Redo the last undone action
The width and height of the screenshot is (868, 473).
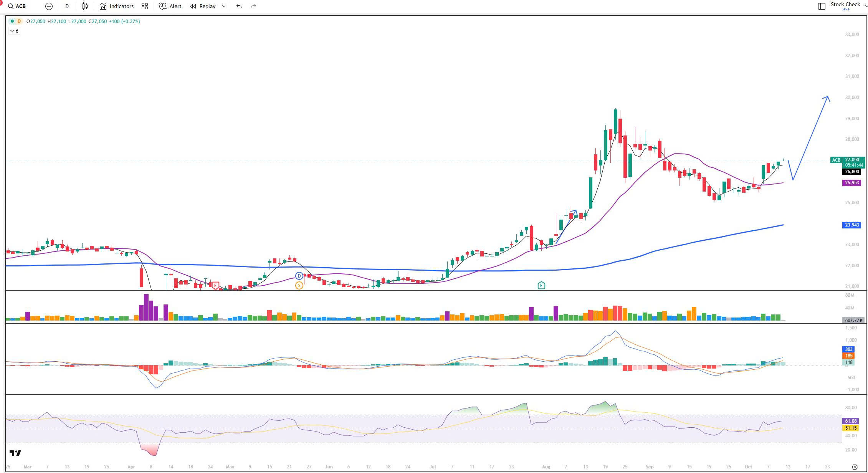[253, 6]
